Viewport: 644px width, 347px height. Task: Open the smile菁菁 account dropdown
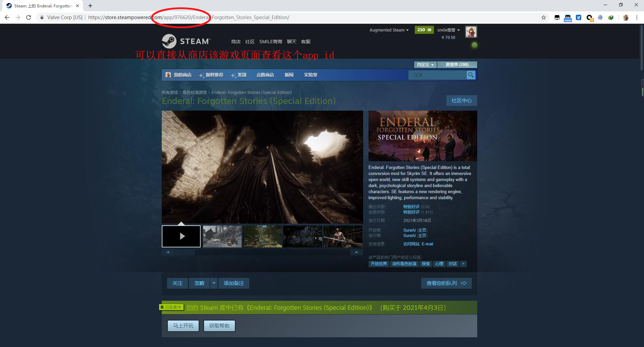pos(448,30)
